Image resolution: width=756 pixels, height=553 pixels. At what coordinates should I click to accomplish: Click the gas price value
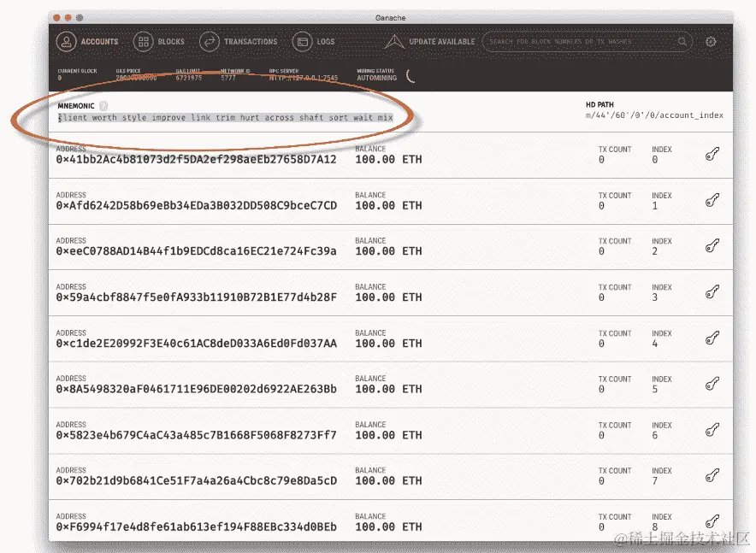tap(137, 78)
